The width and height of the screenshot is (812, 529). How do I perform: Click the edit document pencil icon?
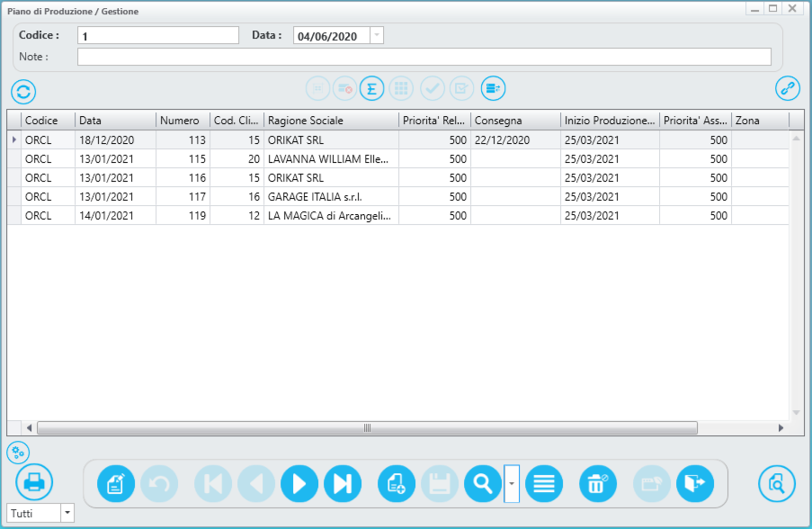116,484
